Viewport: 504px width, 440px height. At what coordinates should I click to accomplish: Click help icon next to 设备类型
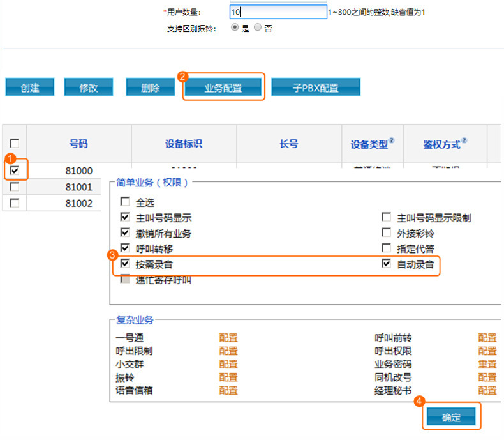pyautogui.click(x=391, y=140)
